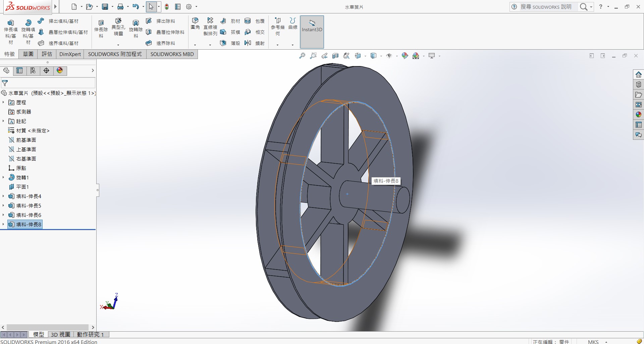
Task: Click the Hole Wizard (異型孔精靈) tool
Action: (118, 27)
